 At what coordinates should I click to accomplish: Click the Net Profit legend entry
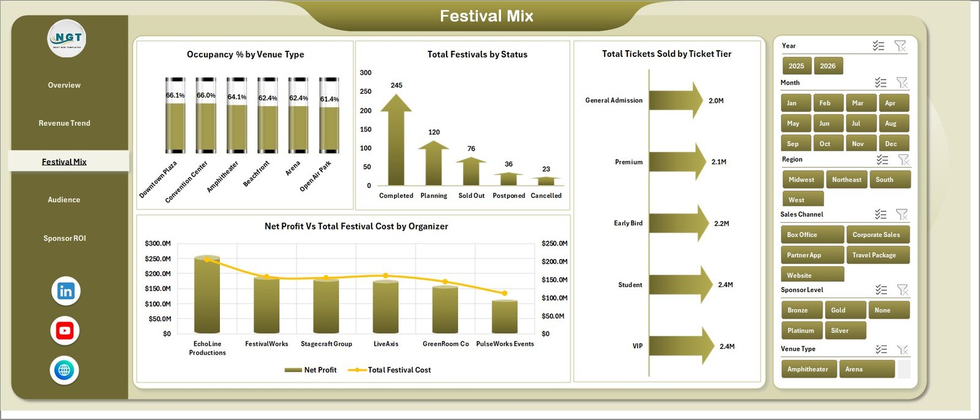pyautogui.click(x=311, y=370)
